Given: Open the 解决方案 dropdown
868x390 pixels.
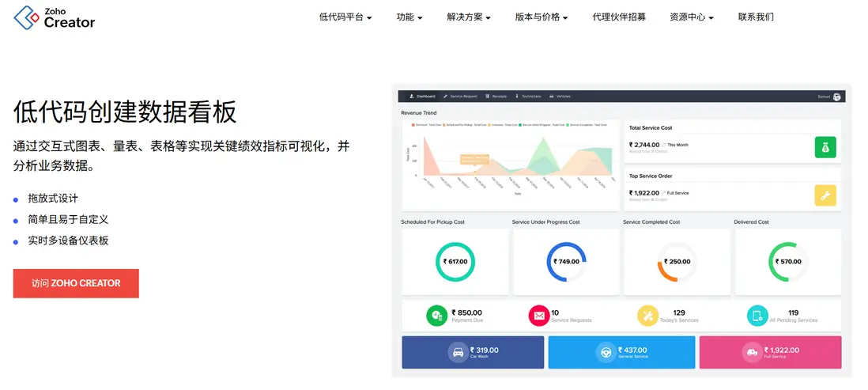Looking at the screenshot, I should tap(469, 17).
